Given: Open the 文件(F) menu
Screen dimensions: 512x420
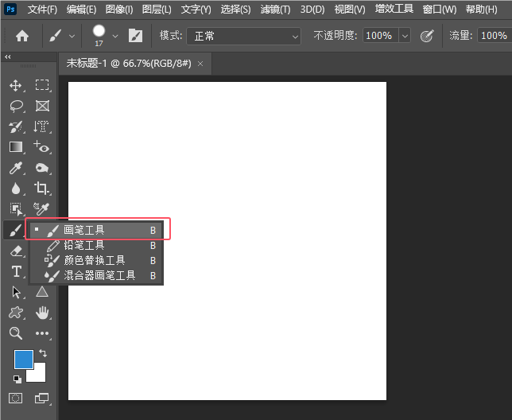Looking at the screenshot, I should 42,10.
